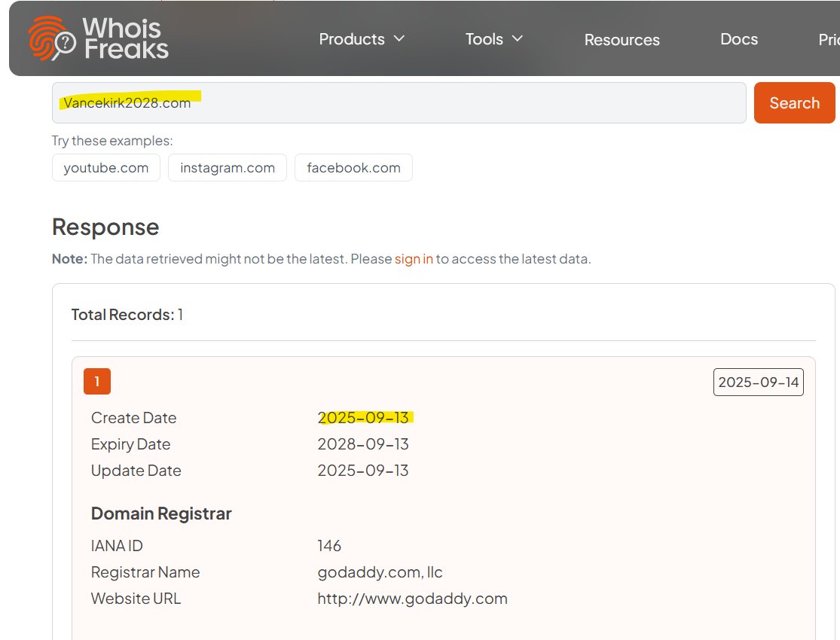Click the record number 1 badge
840x640 pixels.
[97, 381]
